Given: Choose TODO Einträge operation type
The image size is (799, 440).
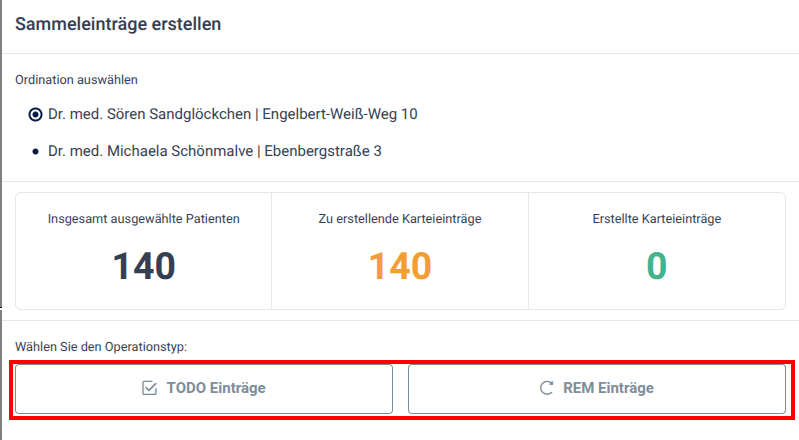Looking at the screenshot, I should 204,389.
